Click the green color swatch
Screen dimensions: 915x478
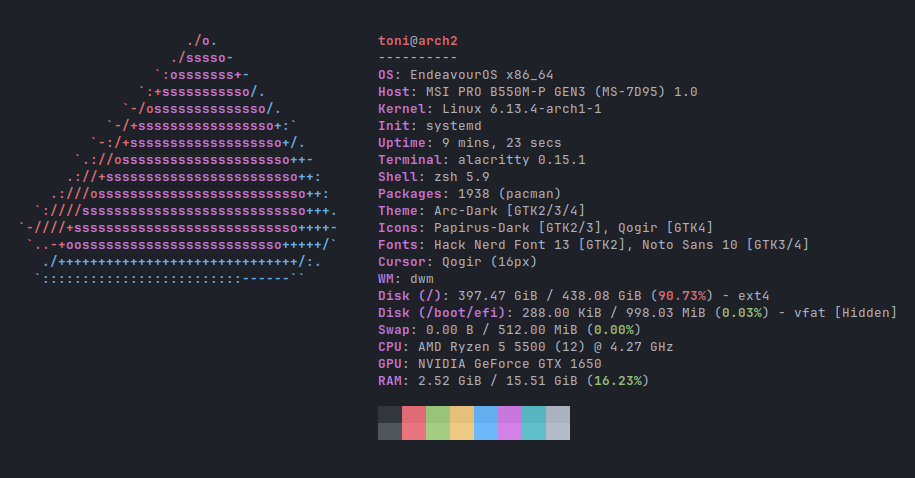pyautogui.click(x=438, y=423)
